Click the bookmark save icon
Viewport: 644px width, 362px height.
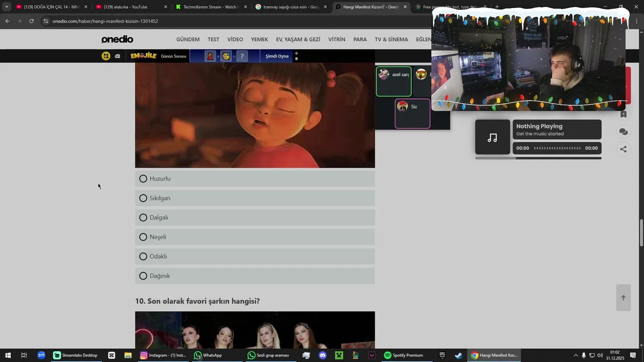[x=623, y=114]
